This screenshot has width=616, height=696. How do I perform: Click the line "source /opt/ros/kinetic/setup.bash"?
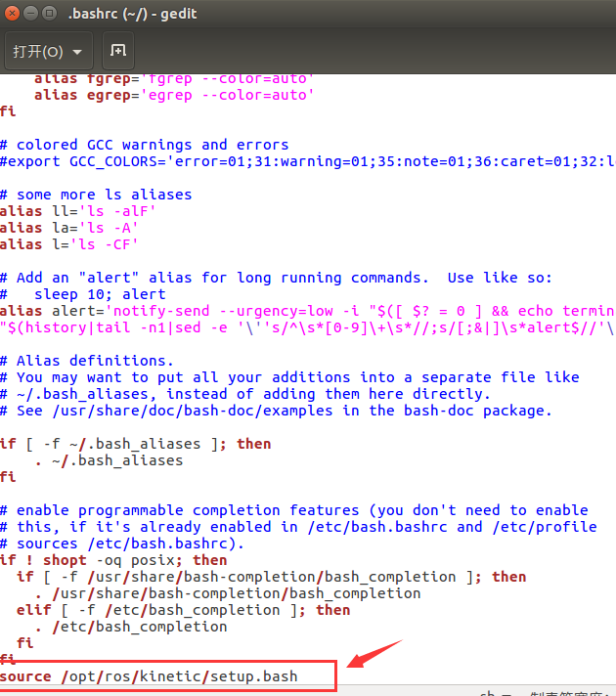pyautogui.click(x=149, y=676)
